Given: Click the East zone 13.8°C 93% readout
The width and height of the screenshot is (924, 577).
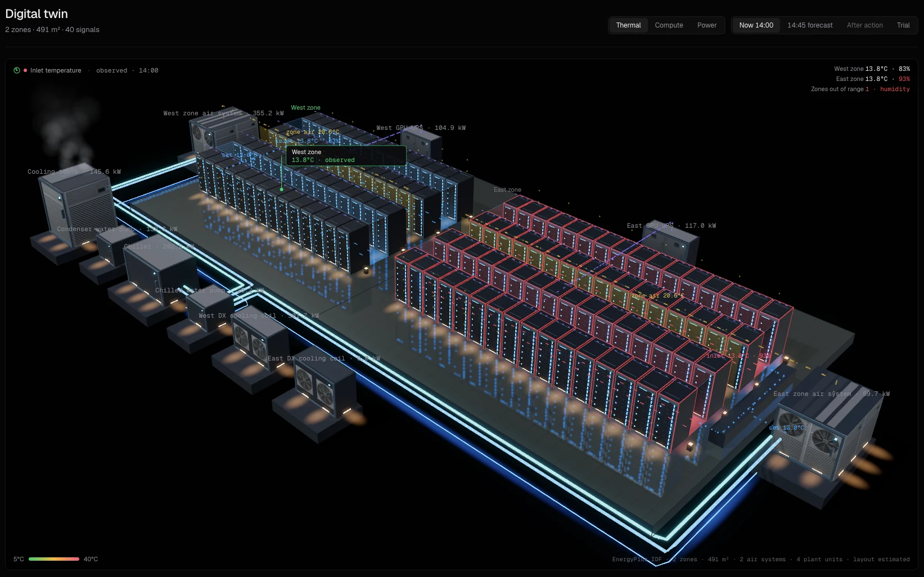Looking at the screenshot, I should [x=873, y=79].
